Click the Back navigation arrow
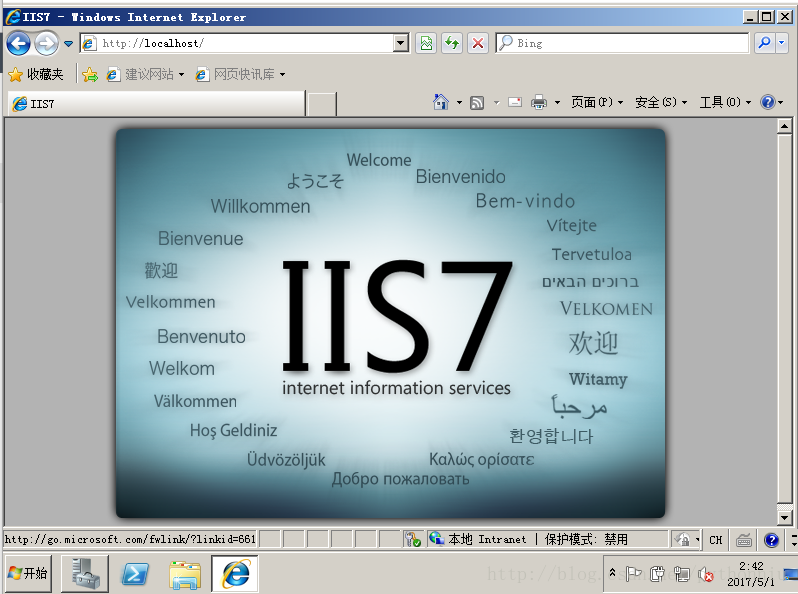 click(18, 43)
